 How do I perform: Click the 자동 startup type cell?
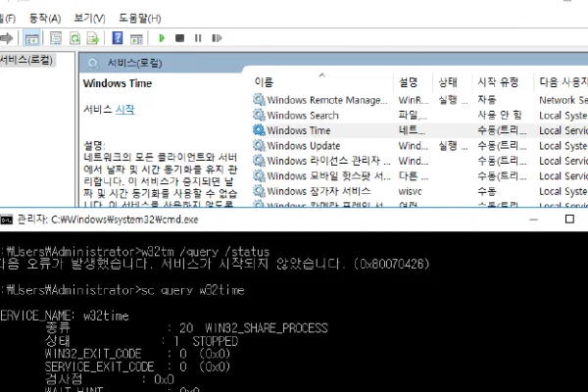(x=487, y=100)
